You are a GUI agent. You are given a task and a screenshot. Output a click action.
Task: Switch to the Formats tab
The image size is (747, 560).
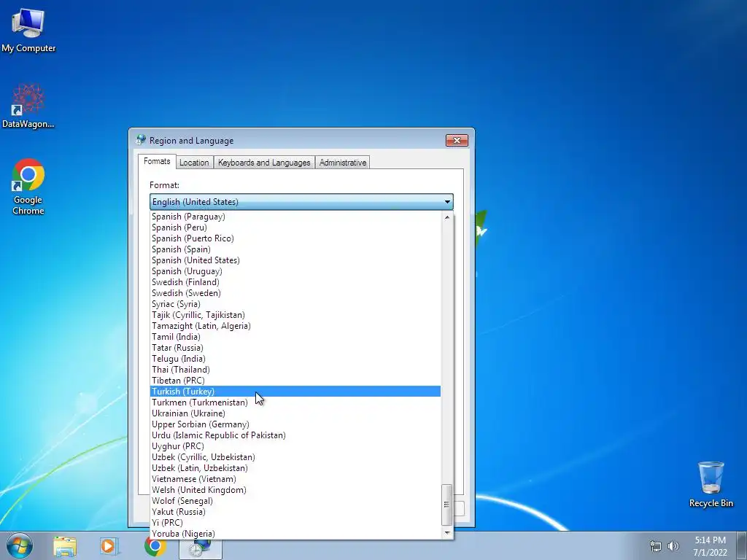click(x=157, y=161)
